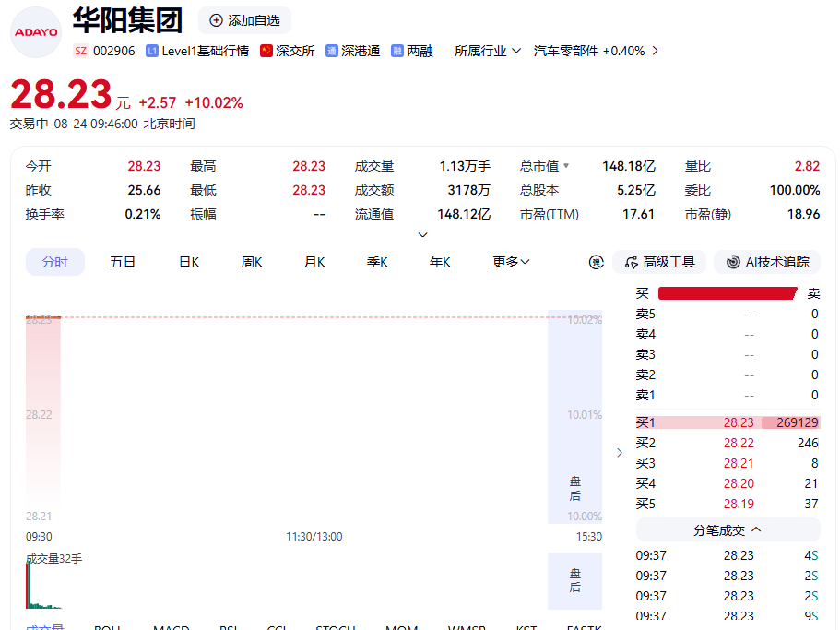Switch to the 年K tab
Viewport: 840px width, 630px height.
point(440,262)
